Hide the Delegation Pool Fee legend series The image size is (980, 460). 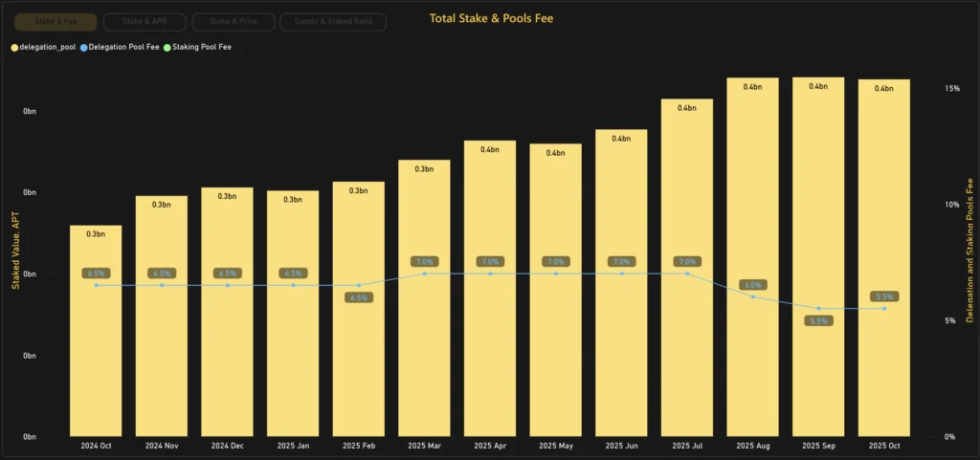pos(123,46)
